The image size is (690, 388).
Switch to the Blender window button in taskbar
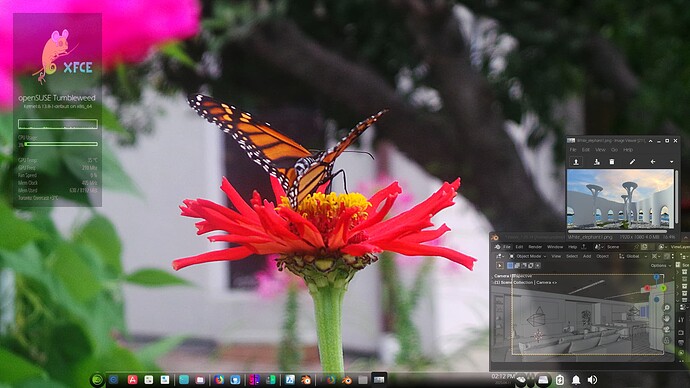pos(347,379)
